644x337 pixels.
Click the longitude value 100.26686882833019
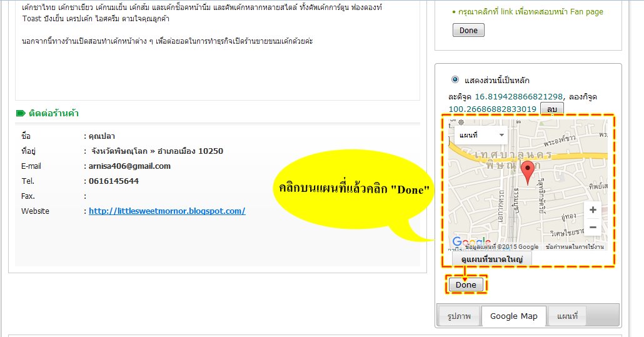pos(492,109)
